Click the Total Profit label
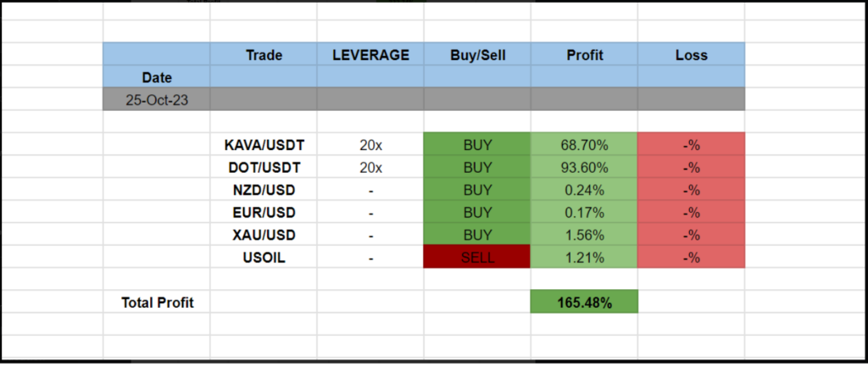The image size is (868, 367). [158, 302]
